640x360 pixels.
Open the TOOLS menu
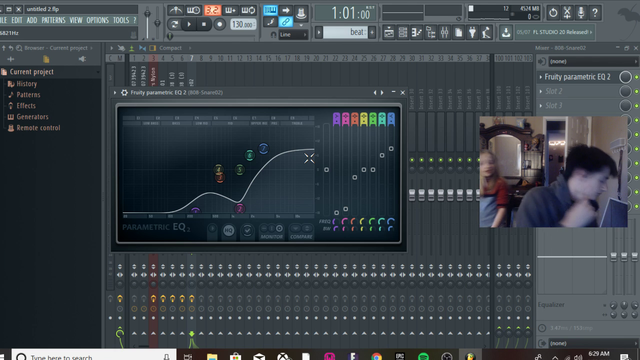[121, 20]
